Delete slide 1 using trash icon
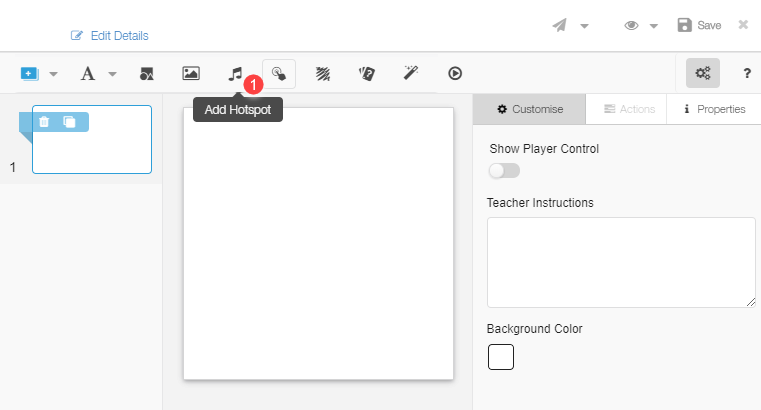Screen dimensions: 761x410 (x=44, y=122)
